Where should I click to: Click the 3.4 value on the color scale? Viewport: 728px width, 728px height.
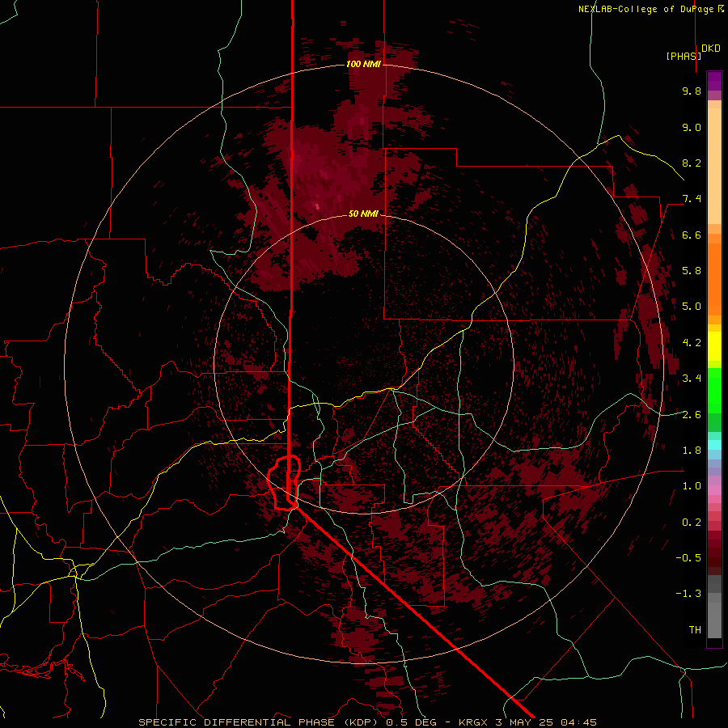pyautogui.click(x=692, y=379)
